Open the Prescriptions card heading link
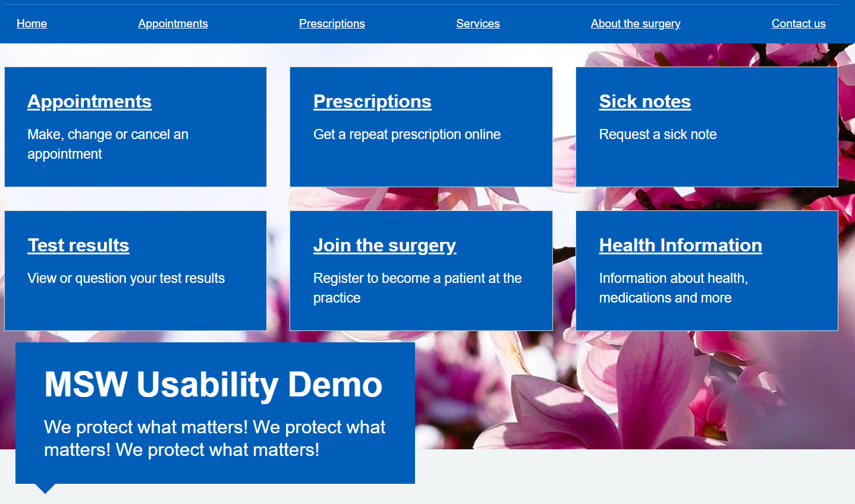Image resolution: width=855 pixels, height=504 pixels. [372, 102]
